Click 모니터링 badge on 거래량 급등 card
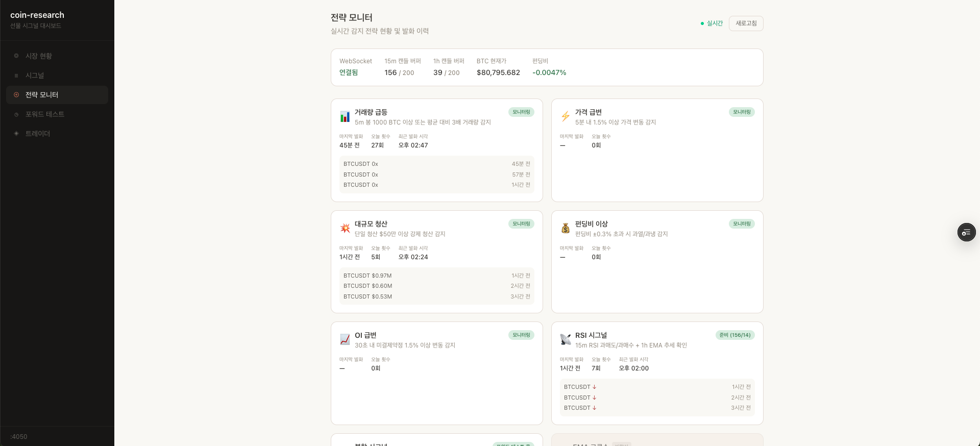980x446 pixels. [521, 112]
